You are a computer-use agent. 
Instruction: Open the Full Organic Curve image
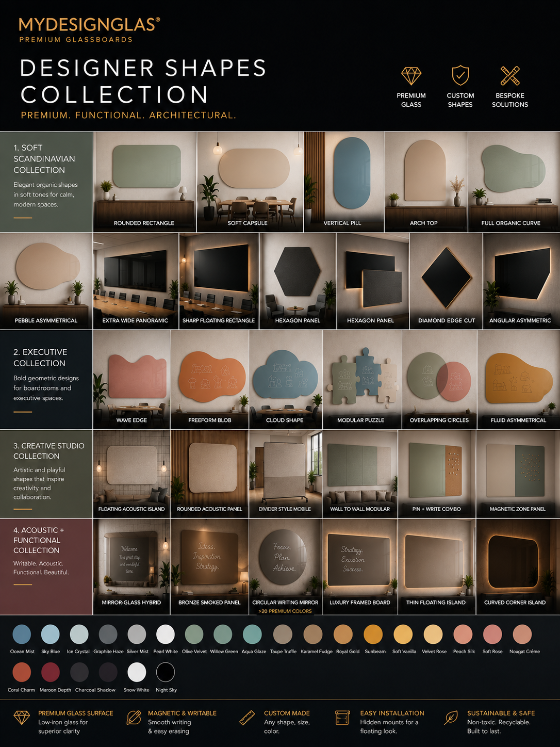[513, 182]
